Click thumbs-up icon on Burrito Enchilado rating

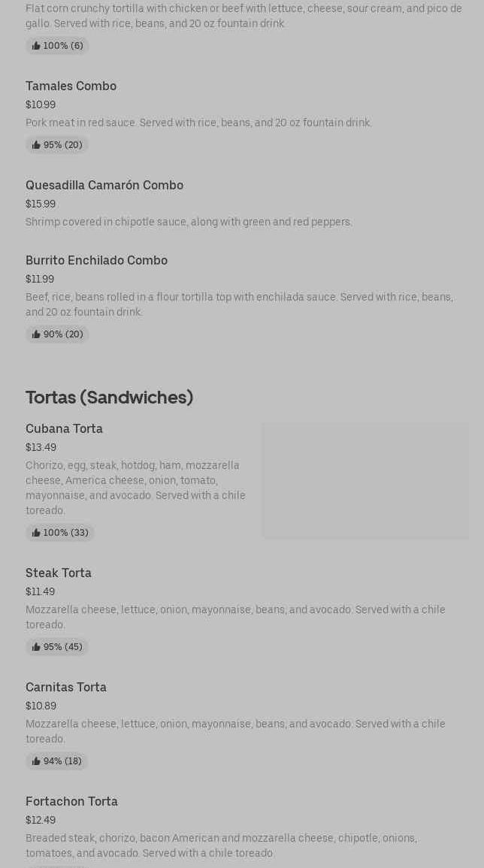point(36,334)
